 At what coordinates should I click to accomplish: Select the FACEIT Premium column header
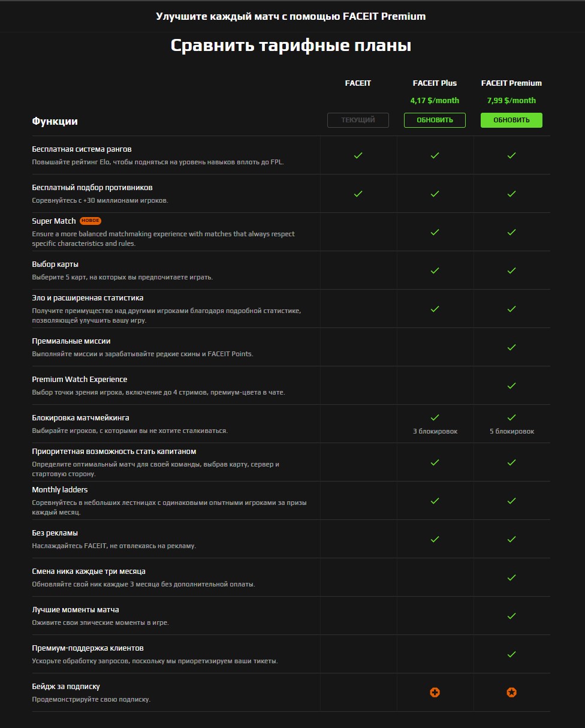pyautogui.click(x=511, y=83)
